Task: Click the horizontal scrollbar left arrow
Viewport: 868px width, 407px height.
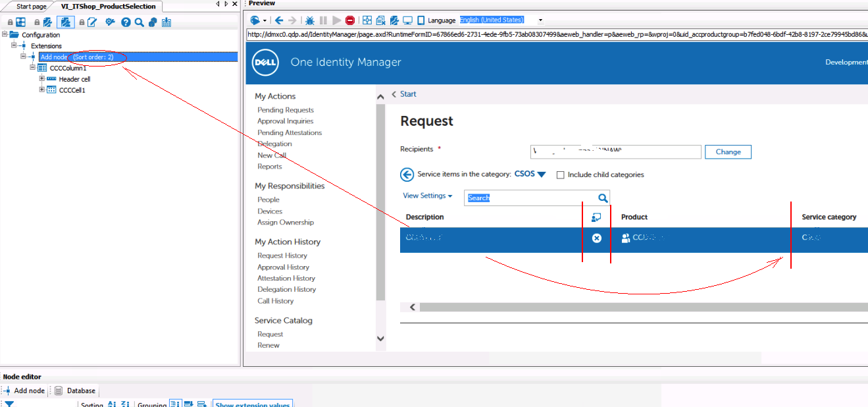Action: click(413, 308)
